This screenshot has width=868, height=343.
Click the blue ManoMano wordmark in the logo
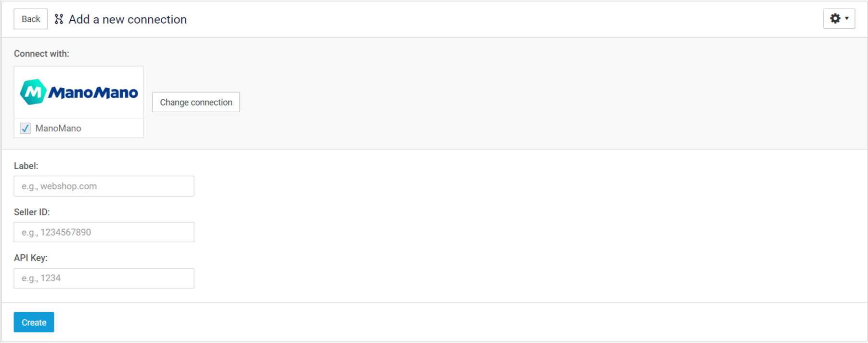pos(93,92)
